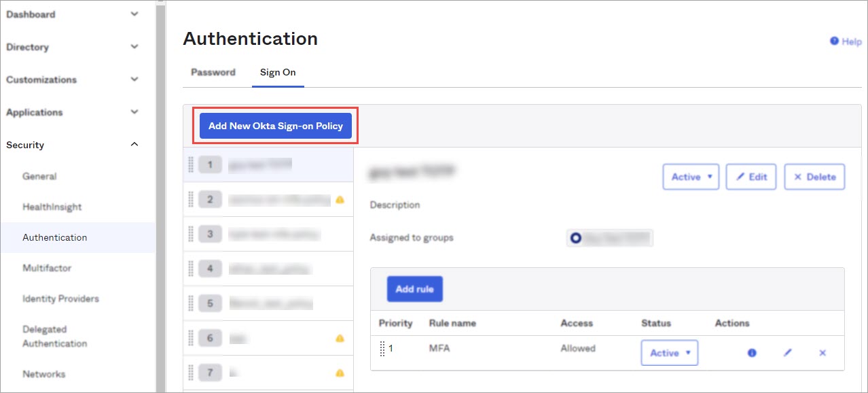The image size is (868, 393).
Task: Click the Allowed access value
Action: pyautogui.click(x=578, y=348)
